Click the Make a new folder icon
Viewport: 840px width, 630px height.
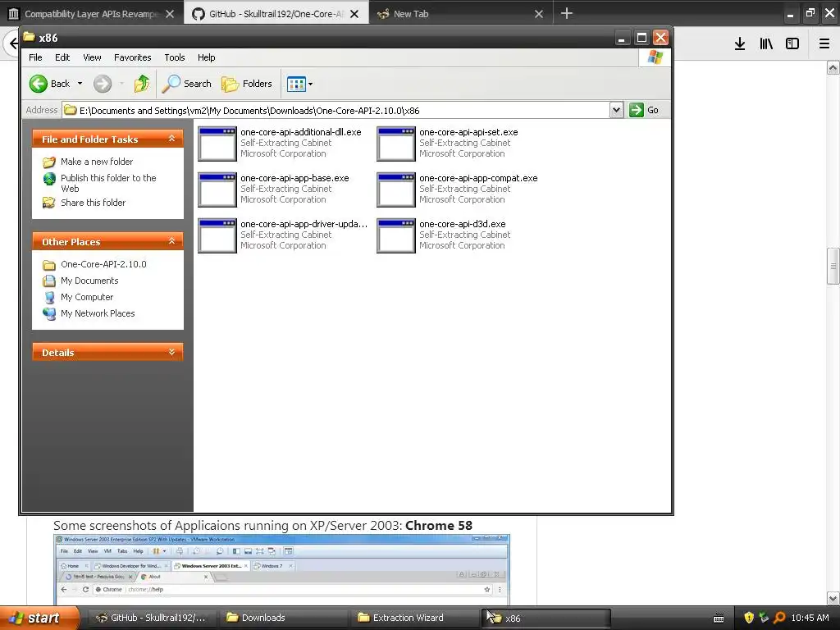pyautogui.click(x=49, y=162)
